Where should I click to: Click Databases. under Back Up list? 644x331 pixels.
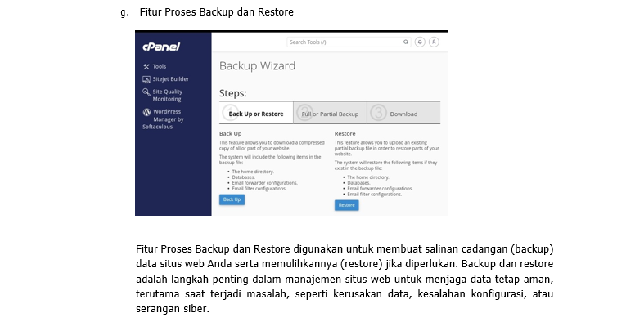point(244,177)
